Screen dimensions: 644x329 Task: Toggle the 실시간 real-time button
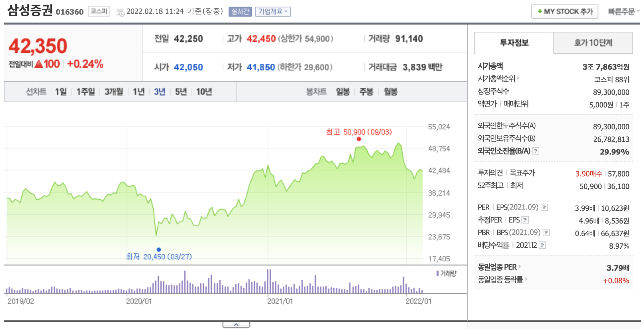[x=240, y=12]
